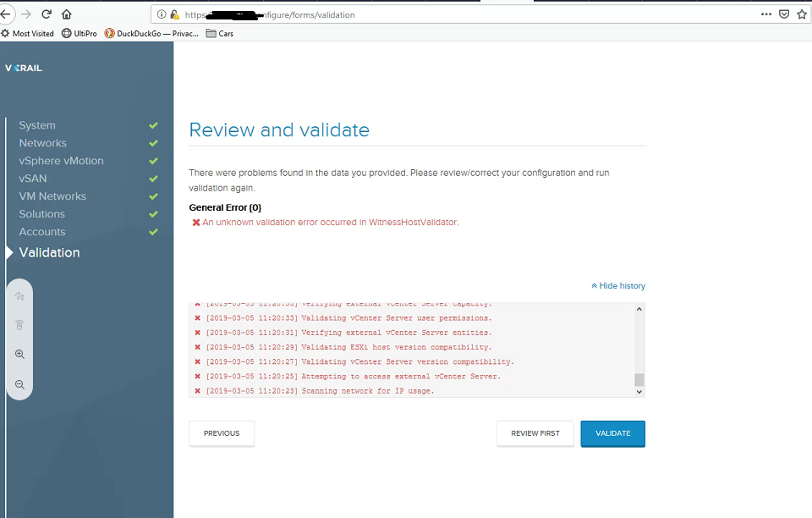
Task: Open the Pocket save icon
Action: point(784,14)
